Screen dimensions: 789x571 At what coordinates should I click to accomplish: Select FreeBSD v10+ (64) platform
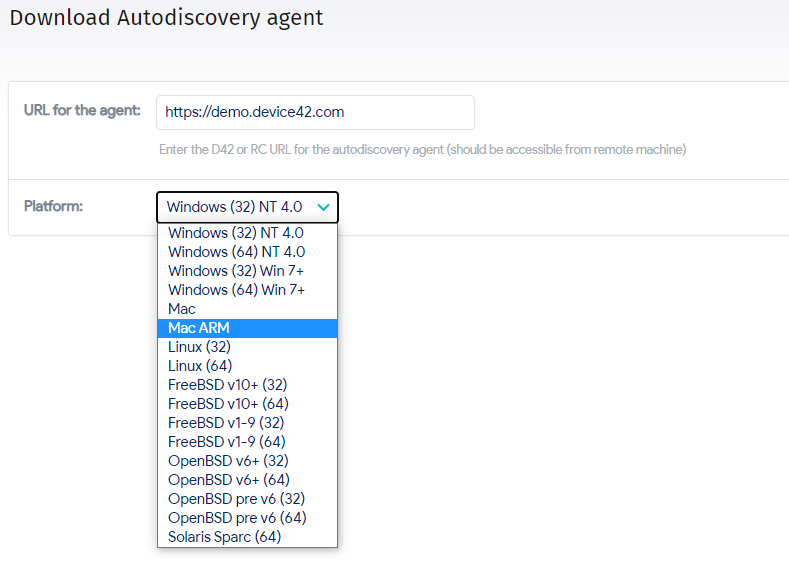point(247,404)
